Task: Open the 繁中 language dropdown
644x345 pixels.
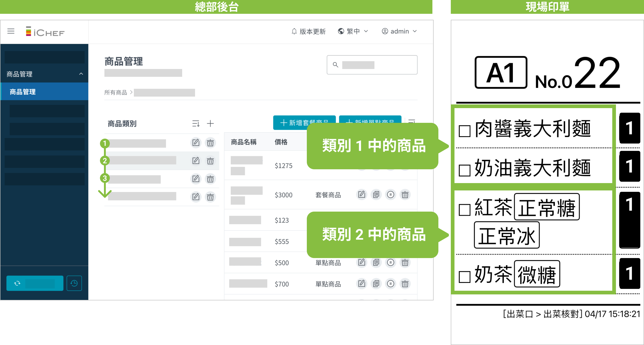Action: [x=353, y=31]
